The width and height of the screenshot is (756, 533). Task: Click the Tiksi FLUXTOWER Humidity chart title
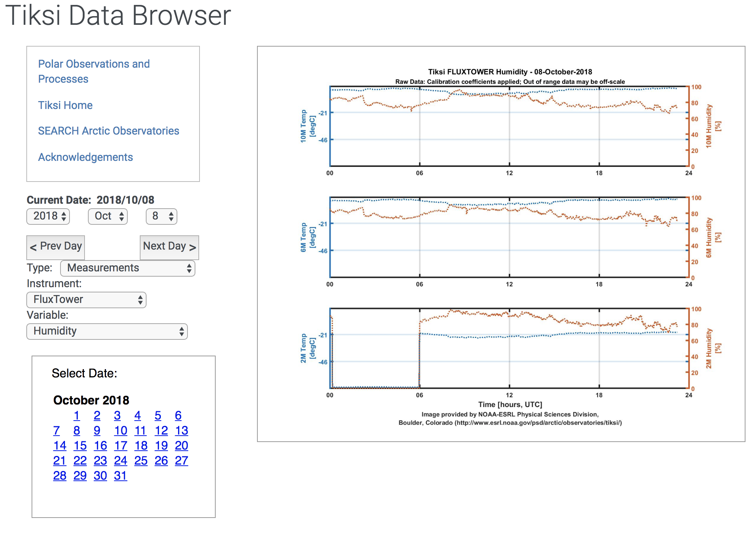(510, 72)
